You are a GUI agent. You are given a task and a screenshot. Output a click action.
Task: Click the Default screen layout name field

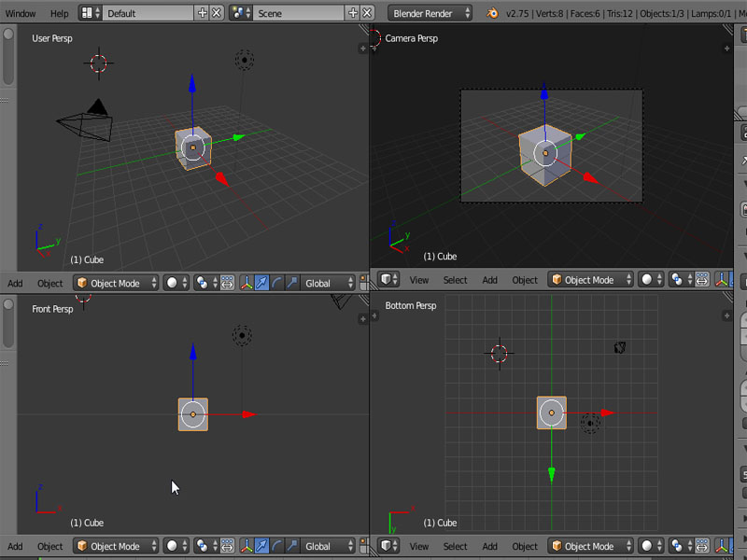pos(148,13)
